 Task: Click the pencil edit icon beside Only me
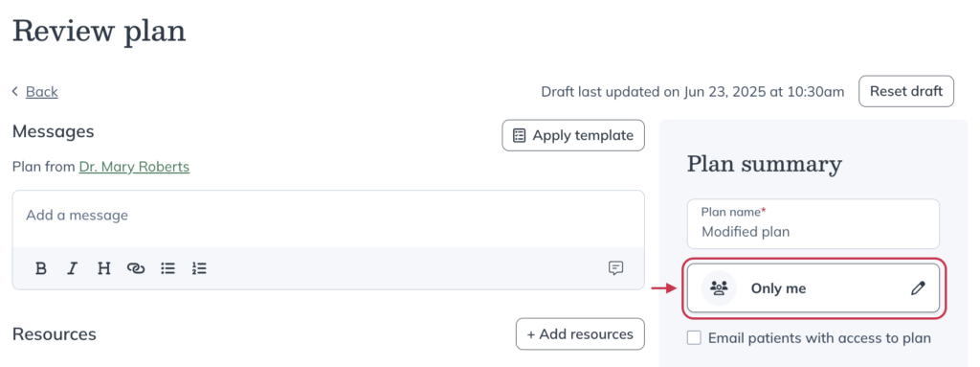918,288
